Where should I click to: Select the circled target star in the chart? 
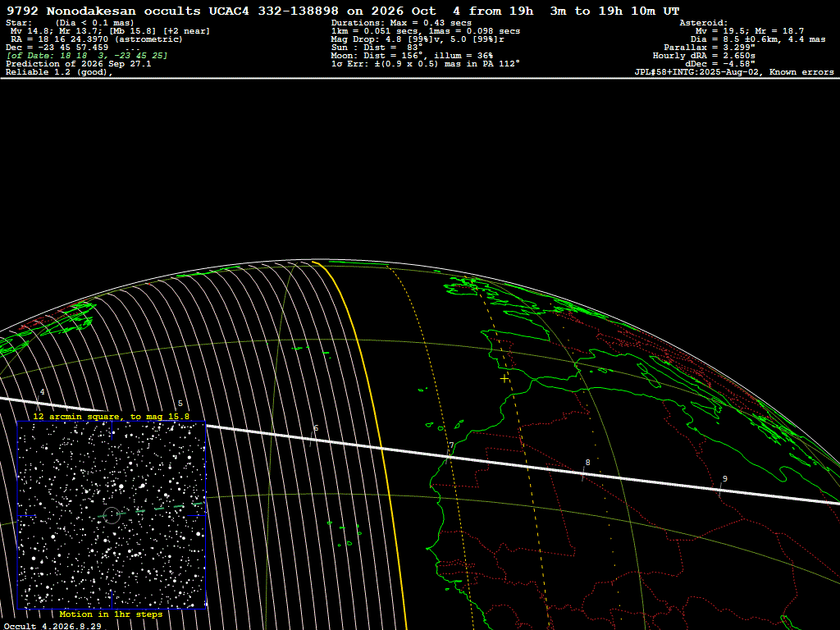pyautogui.click(x=112, y=515)
